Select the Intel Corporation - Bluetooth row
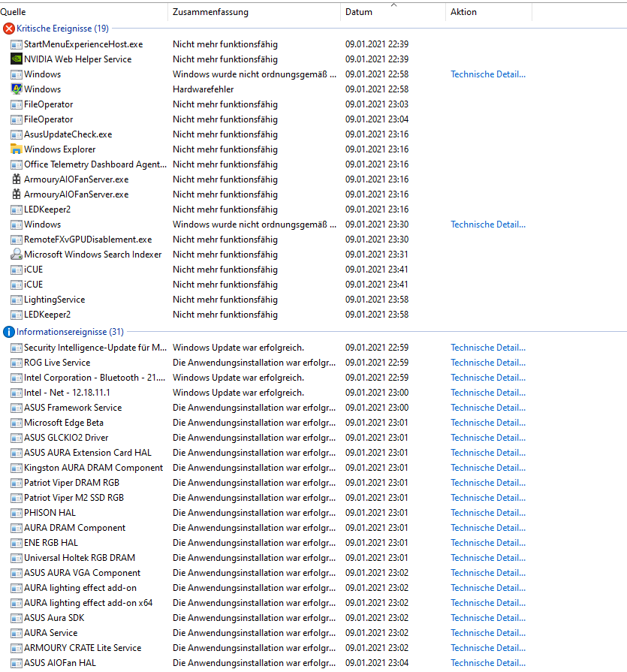This screenshot has height=672, width=627. click(266, 378)
